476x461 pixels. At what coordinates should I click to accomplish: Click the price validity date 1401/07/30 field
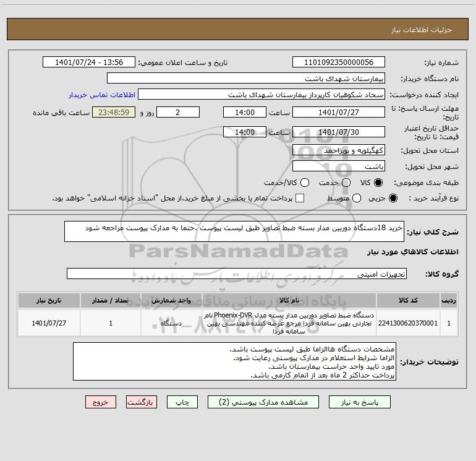click(339, 132)
